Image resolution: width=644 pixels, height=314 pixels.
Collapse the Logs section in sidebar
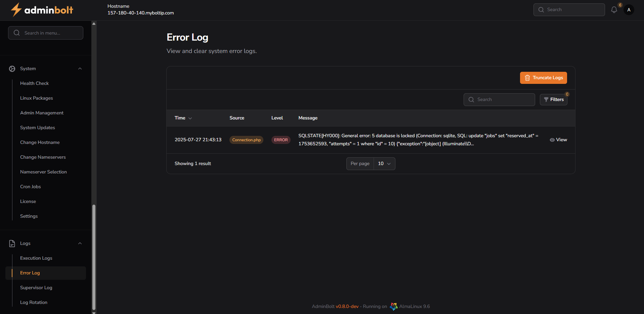tap(80, 243)
